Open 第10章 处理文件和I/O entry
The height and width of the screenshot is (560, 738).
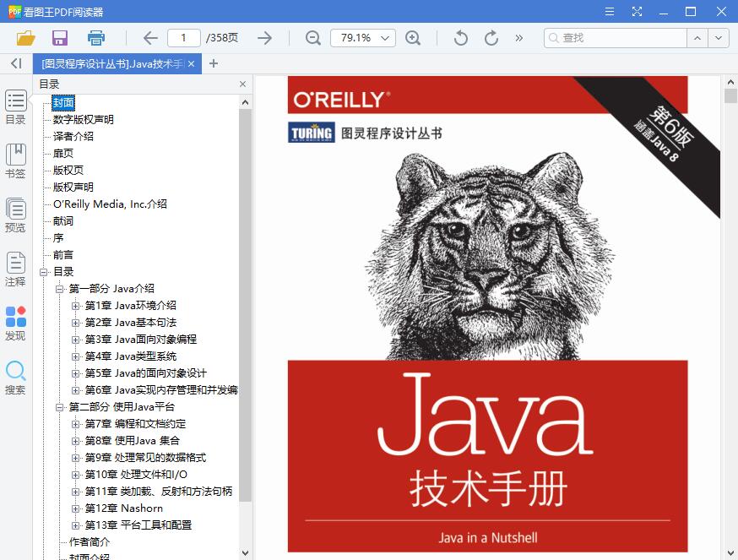tap(136, 475)
